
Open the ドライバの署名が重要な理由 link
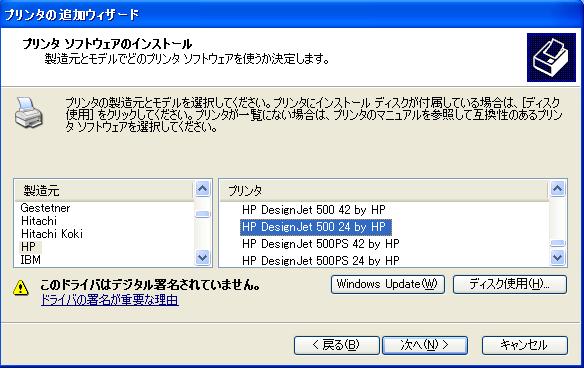tap(110, 300)
